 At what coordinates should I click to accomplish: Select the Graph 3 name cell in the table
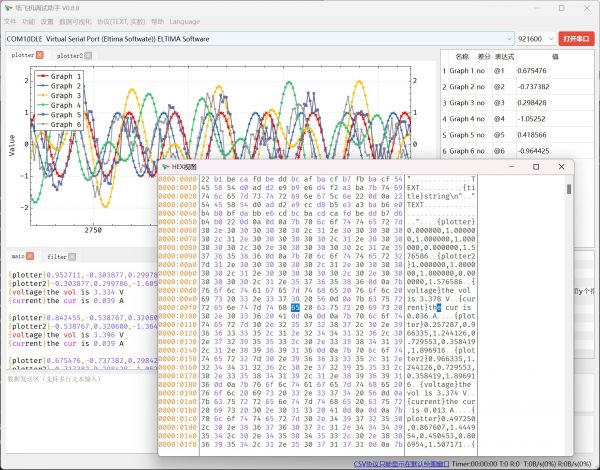(461, 103)
